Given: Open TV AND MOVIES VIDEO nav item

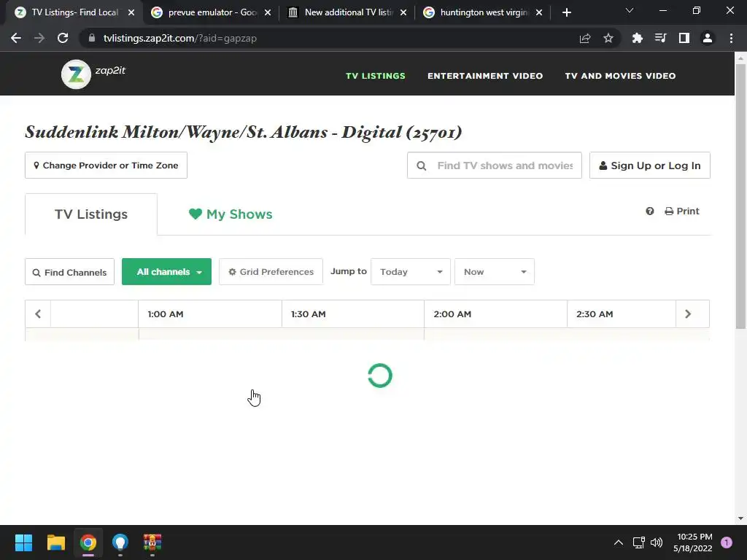Looking at the screenshot, I should tap(620, 76).
